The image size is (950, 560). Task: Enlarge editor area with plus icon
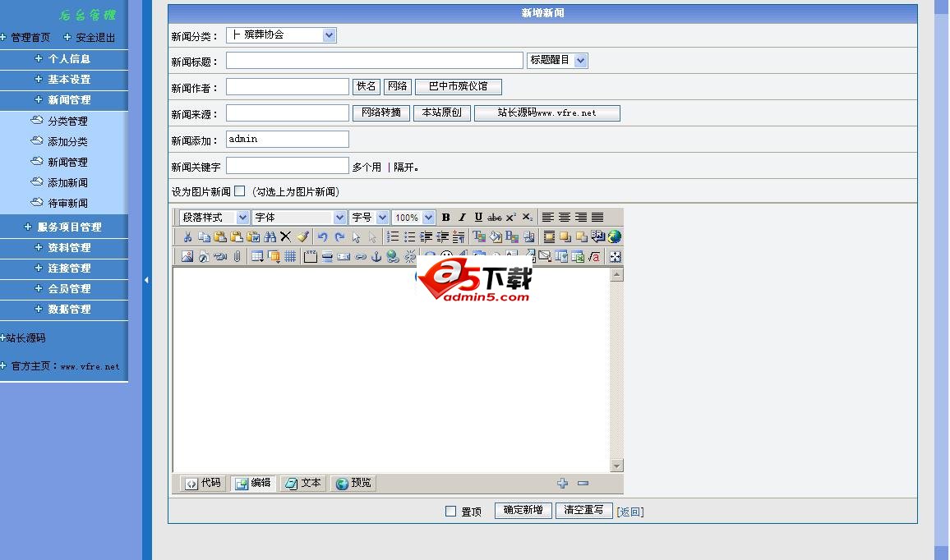[562, 483]
